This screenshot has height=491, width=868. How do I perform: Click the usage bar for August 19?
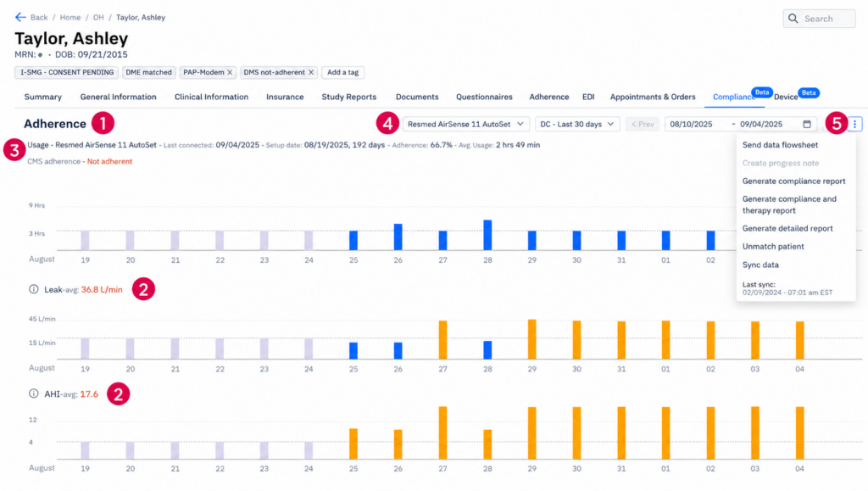click(85, 240)
